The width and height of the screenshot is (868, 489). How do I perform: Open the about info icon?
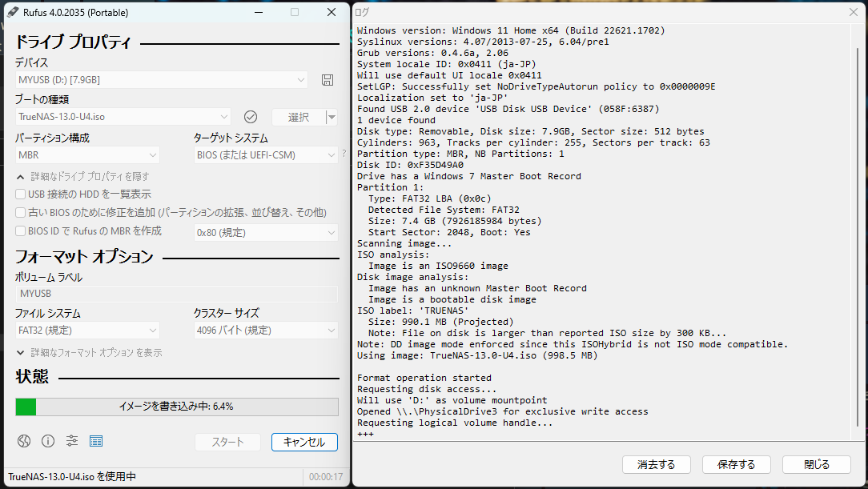(x=48, y=441)
